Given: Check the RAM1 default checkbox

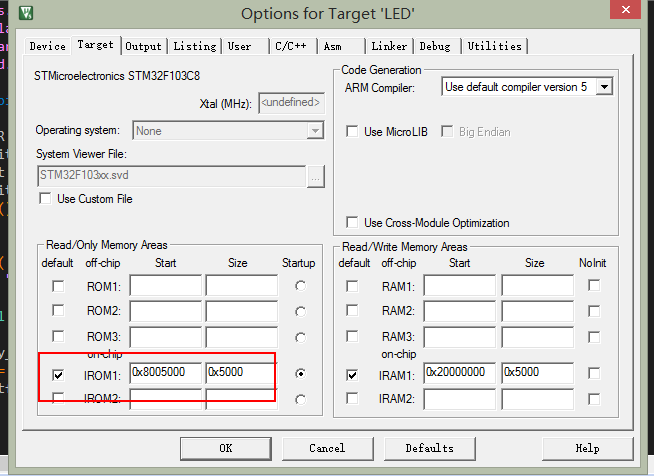Looking at the screenshot, I should (x=352, y=286).
